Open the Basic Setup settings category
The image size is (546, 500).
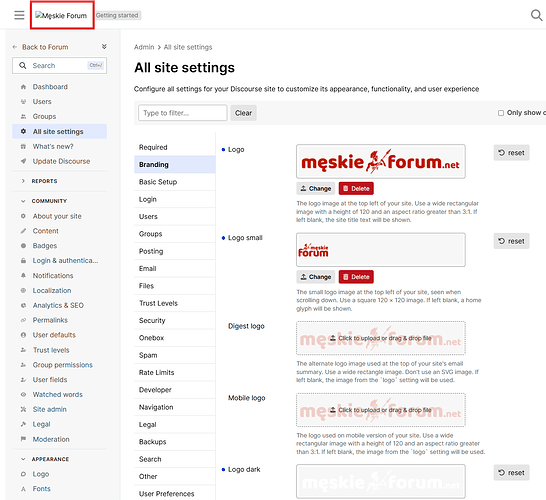(x=174, y=182)
